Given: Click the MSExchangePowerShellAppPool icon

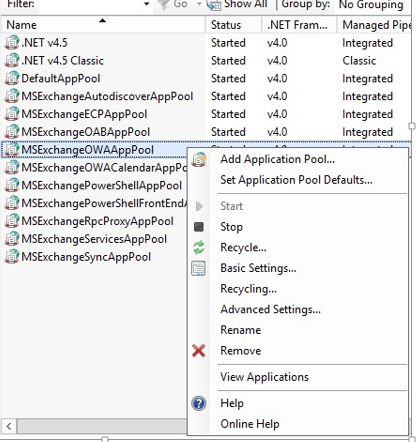Looking at the screenshot, I should [12, 185].
